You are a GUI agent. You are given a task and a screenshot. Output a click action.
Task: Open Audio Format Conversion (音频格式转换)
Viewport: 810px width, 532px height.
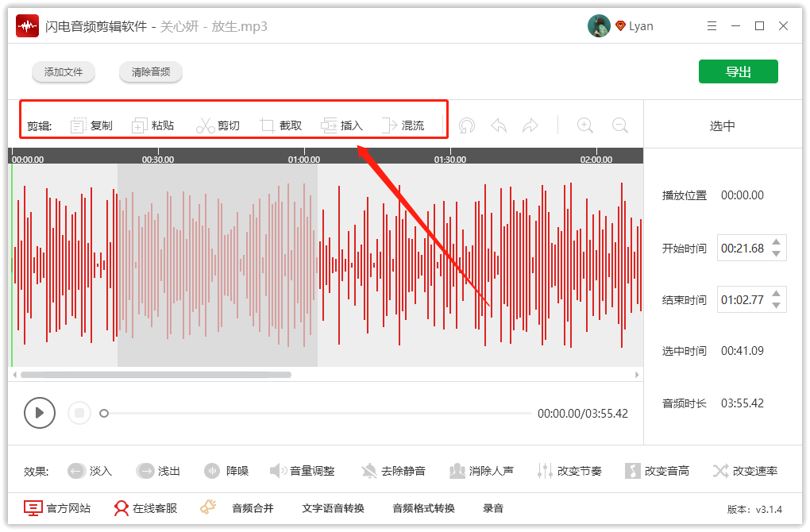click(423, 508)
